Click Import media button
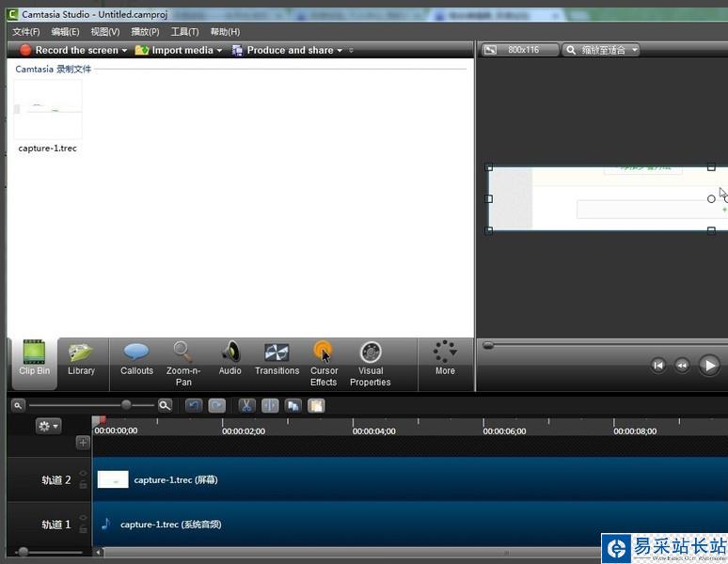 [174, 50]
